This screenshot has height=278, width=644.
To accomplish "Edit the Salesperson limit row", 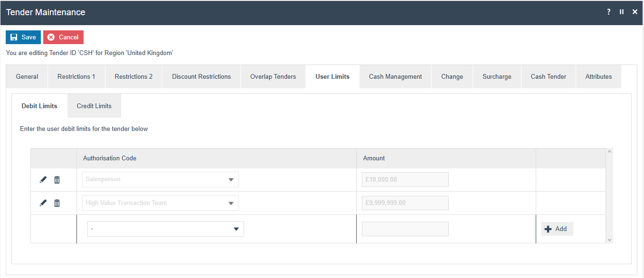I will pyautogui.click(x=43, y=179).
